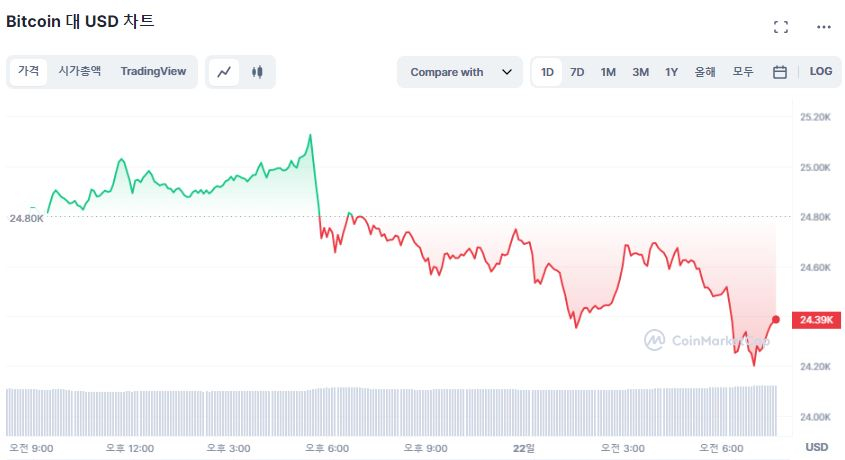Open the TradingView tab
The height and width of the screenshot is (460, 845).
153,71
